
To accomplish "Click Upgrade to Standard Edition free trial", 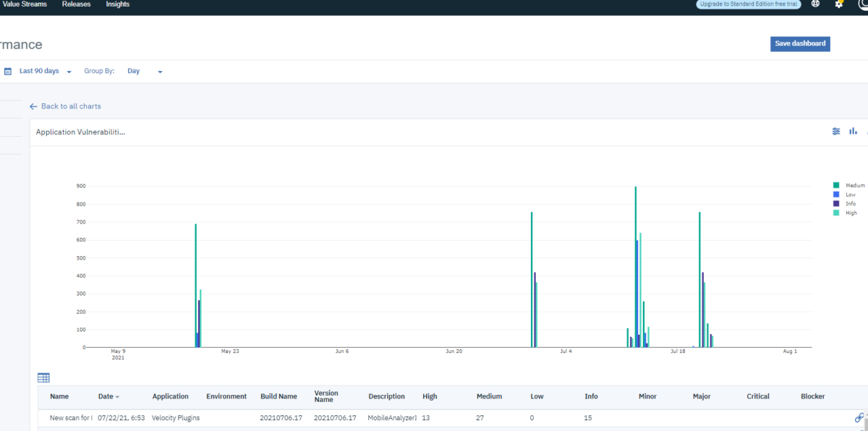I will tap(748, 4).
